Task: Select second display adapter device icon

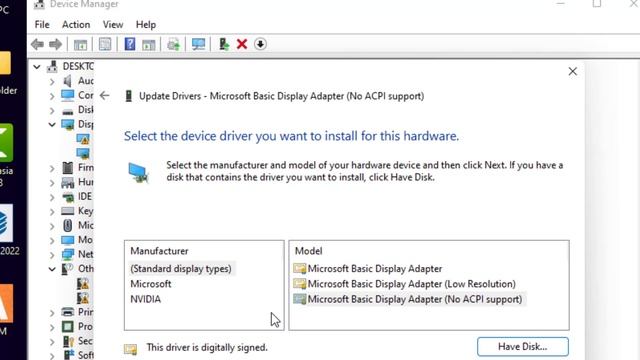Action: [83, 153]
